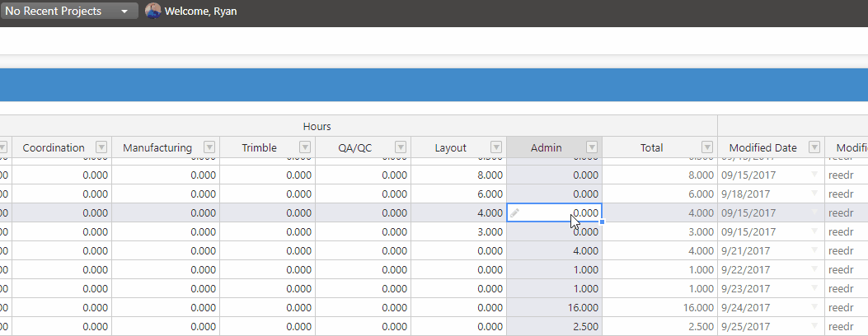Screen dimensions: 868x336
Task: Click the 9/24/2017 modified date cell
Action: pyautogui.click(x=771, y=306)
